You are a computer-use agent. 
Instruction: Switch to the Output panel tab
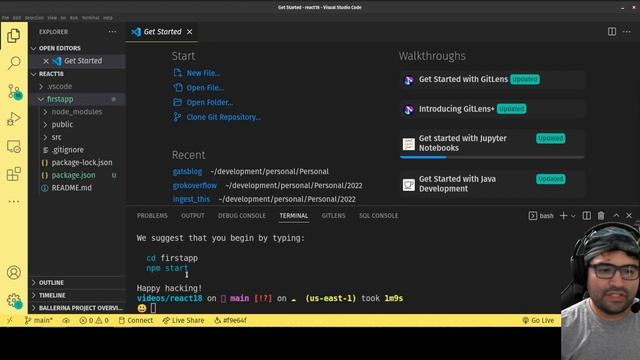pos(193,216)
